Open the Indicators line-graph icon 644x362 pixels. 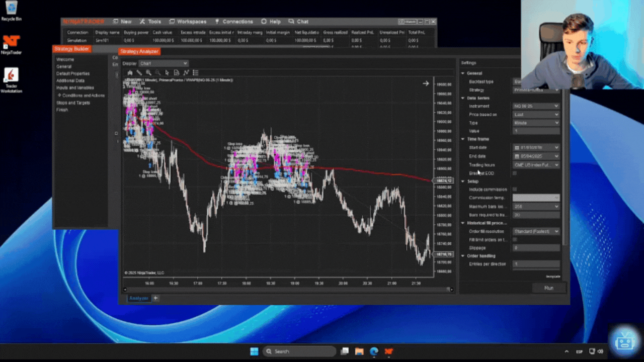pos(186,73)
